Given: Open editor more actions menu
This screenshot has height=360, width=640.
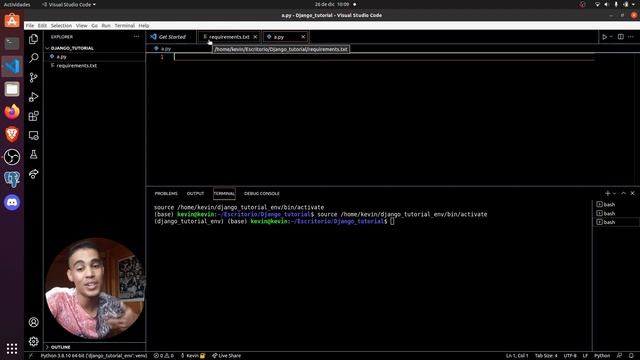Looking at the screenshot, I should 631,37.
